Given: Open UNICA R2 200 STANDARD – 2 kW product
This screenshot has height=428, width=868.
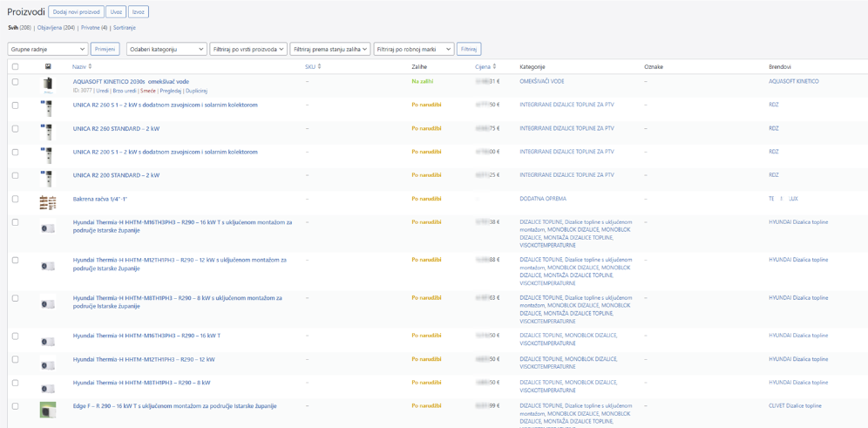Looking at the screenshot, I should [116, 175].
